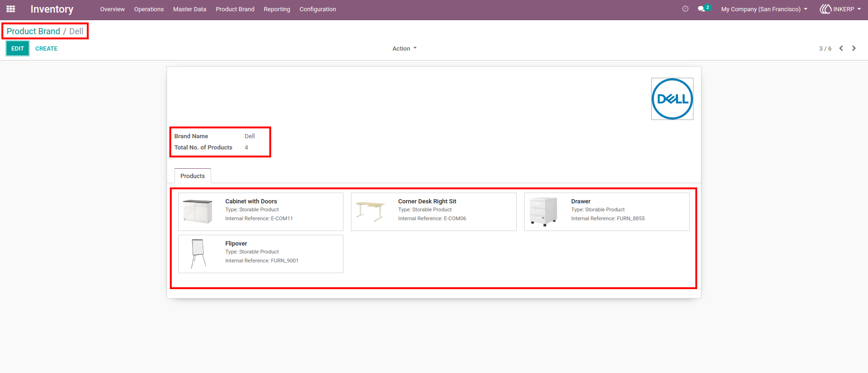
Task: Click Internal Reference FURN_9001 text
Action: pyautogui.click(x=262, y=261)
